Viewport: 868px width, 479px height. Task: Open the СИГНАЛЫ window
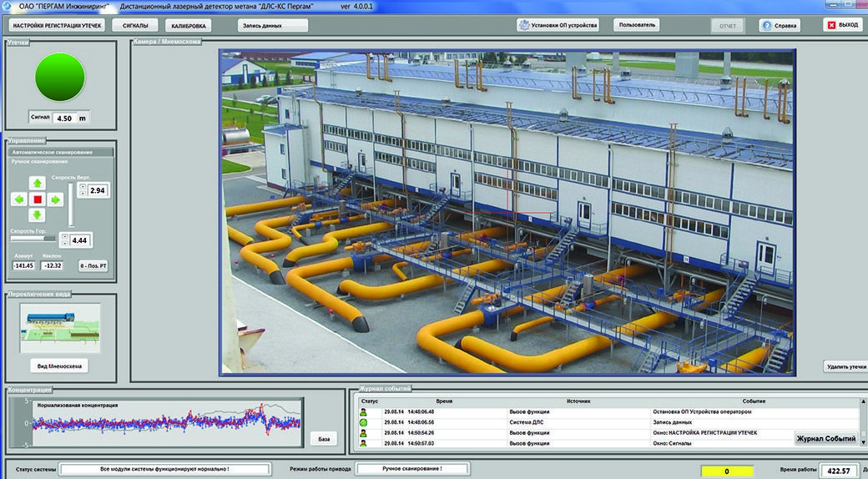pyautogui.click(x=135, y=26)
